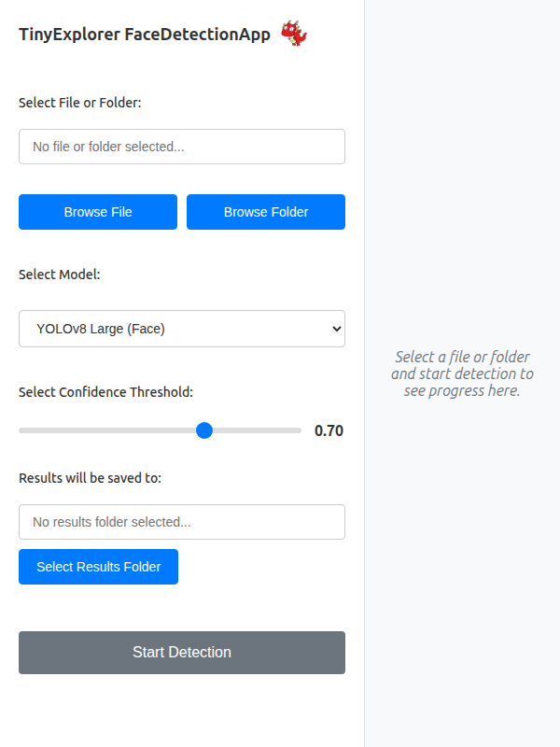Screen dimensions: 560x747
Task: Click the model dropdown chevron arrow
Action: pyautogui.click(x=337, y=329)
